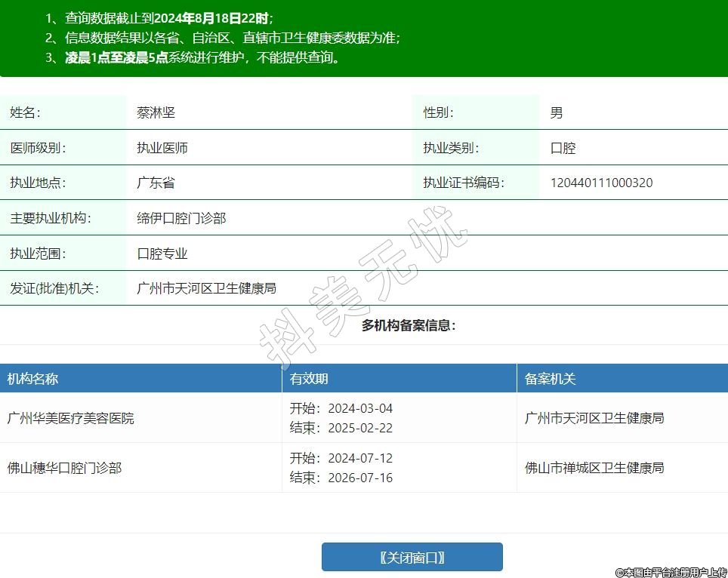Click the 姓名 field label
This screenshot has width=728, height=578.
pos(25,112)
